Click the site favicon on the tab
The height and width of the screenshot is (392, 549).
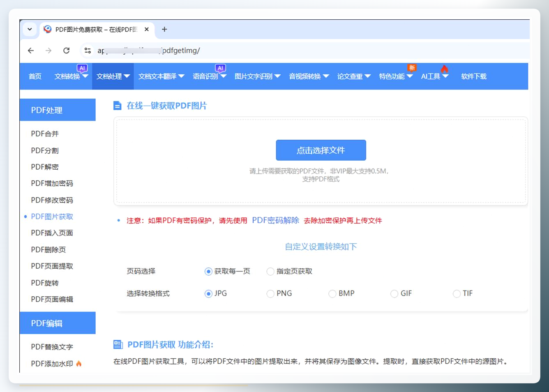click(48, 29)
